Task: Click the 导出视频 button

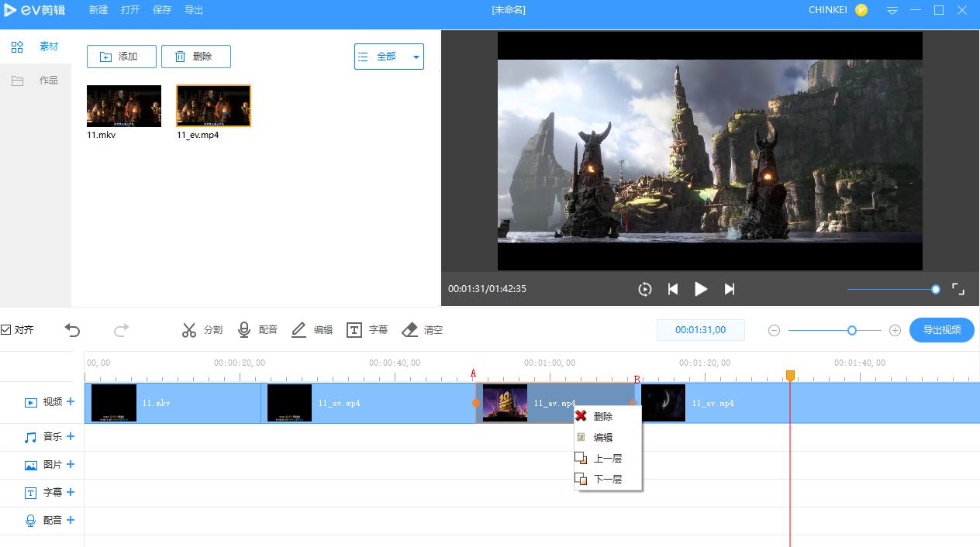Action: pos(941,330)
